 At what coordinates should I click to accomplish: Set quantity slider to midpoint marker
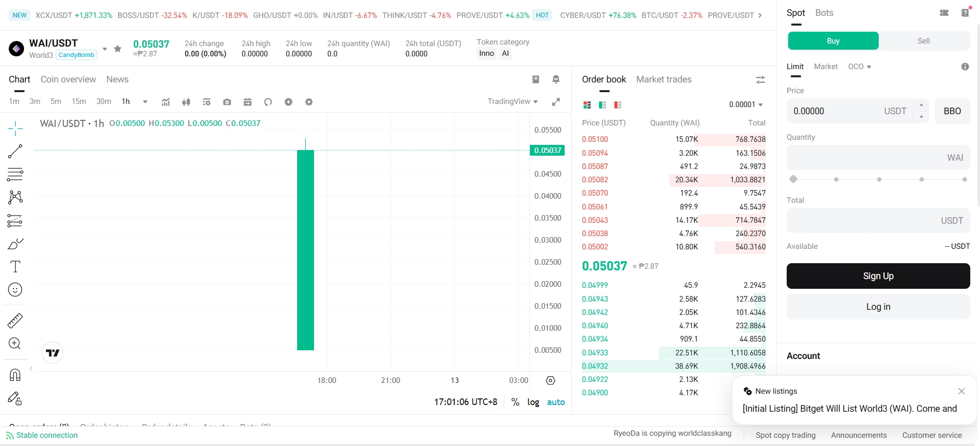879,179
